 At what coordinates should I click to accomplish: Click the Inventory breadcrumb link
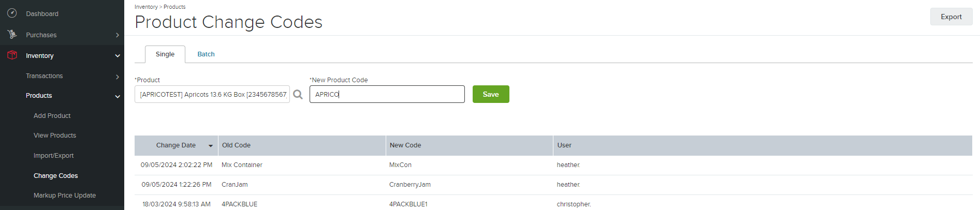pos(146,7)
